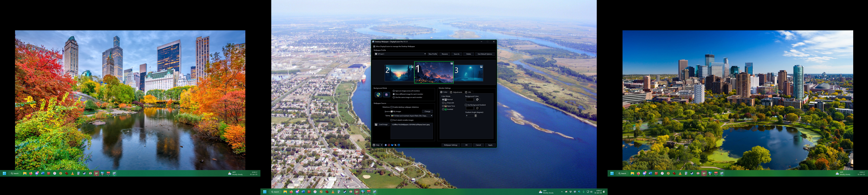868x195 pixels.
Task: Click the earth background mode icon
Action: pyautogui.click(x=378, y=95)
